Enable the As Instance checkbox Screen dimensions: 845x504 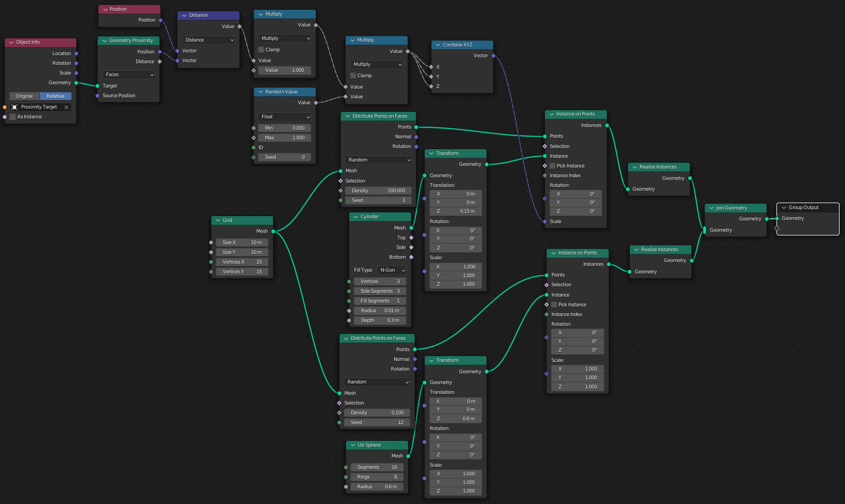(13, 117)
